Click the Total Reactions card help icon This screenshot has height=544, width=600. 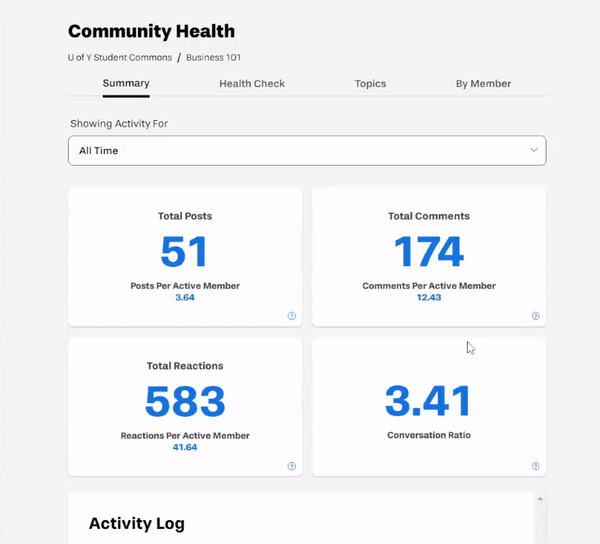coord(291,466)
